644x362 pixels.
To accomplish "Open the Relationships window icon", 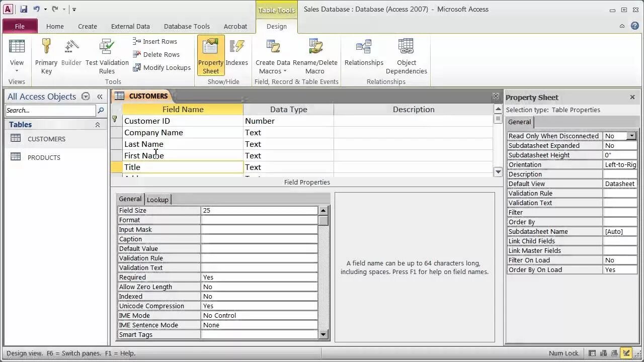I will coord(364,47).
